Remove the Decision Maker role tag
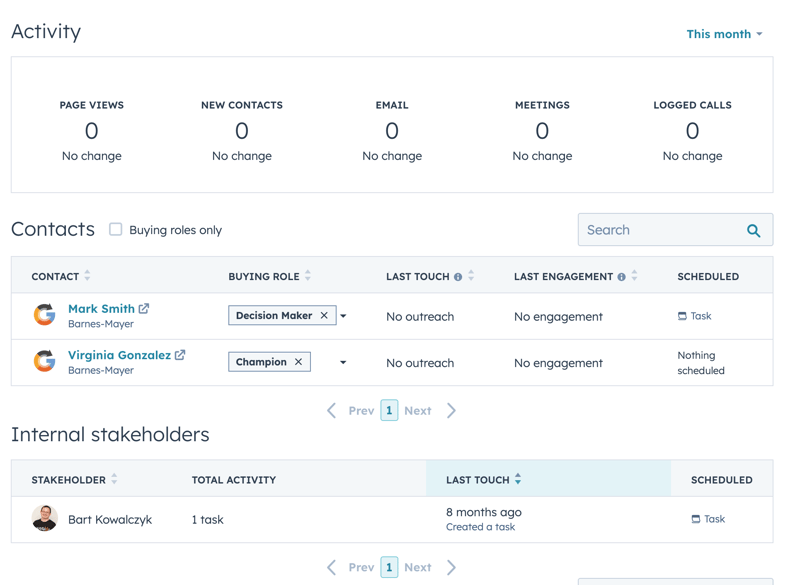The width and height of the screenshot is (800, 585). click(324, 316)
